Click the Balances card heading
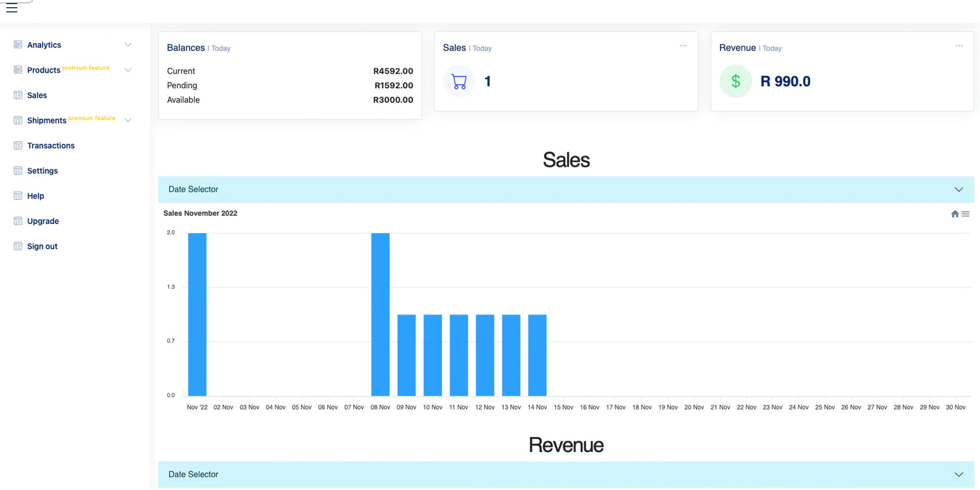The height and width of the screenshot is (490, 980). [x=186, y=48]
